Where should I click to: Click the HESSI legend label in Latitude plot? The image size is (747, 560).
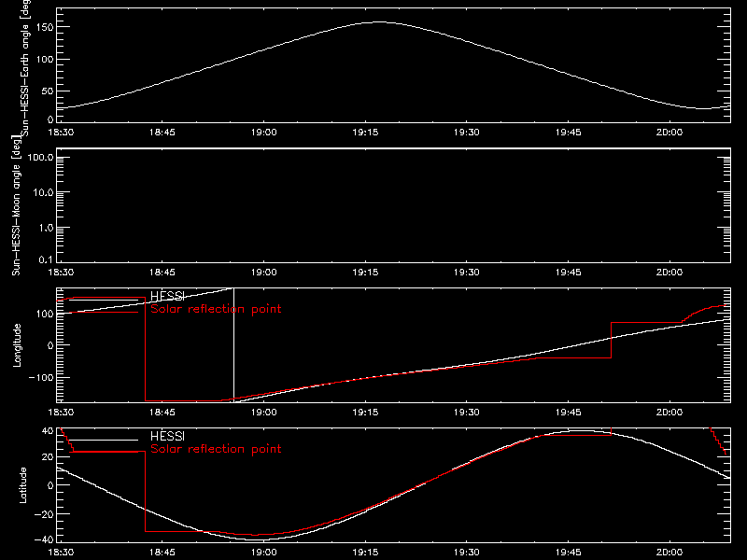(167, 436)
